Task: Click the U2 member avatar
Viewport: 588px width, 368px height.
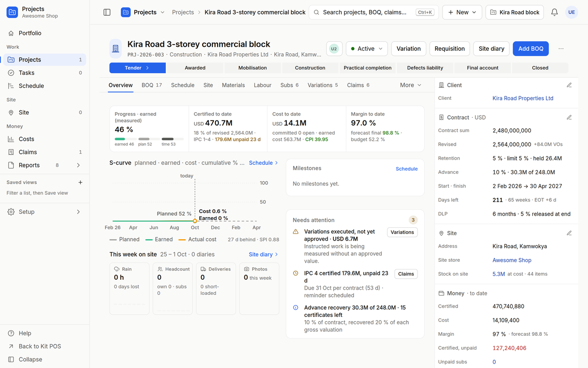Action: [x=334, y=49]
